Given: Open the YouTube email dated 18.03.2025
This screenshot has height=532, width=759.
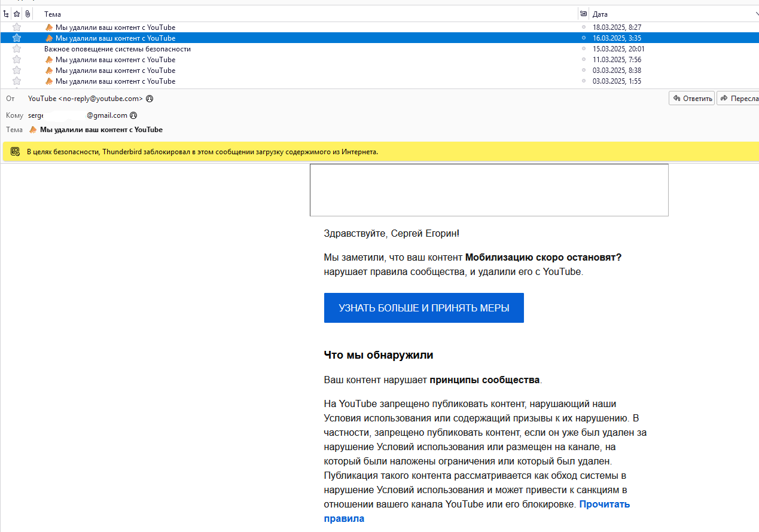Looking at the screenshot, I should [x=115, y=27].
